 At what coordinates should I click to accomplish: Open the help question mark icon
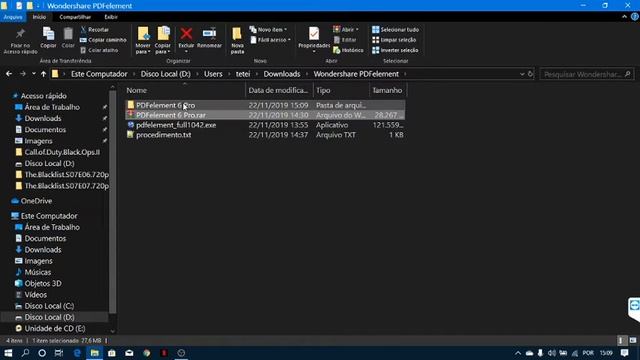635,17
